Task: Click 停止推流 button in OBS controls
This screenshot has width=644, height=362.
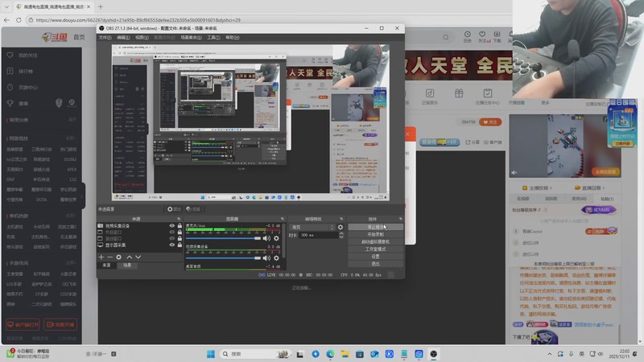Action: click(375, 227)
